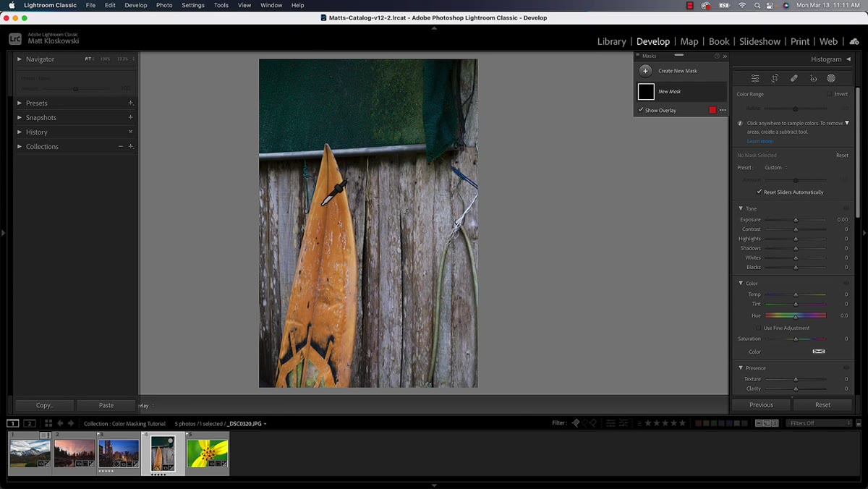Click Reset beside No Mask Selected
This screenshot has height=489, width=868.
842,155
